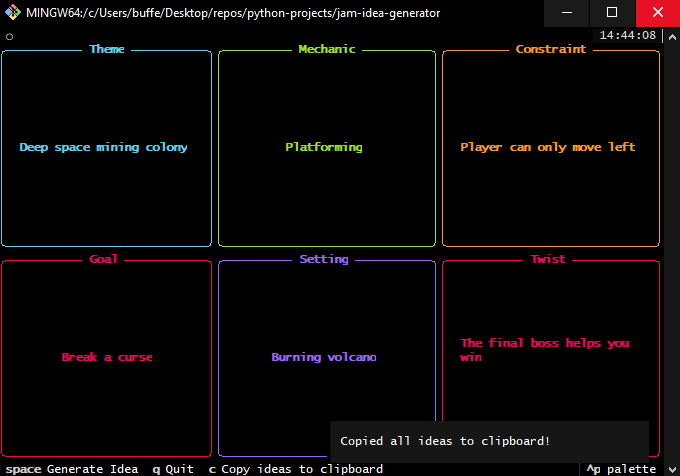Click the scrollbar down arrow
Viewport: 680px width, 476px height.
(x=672, y=469)
